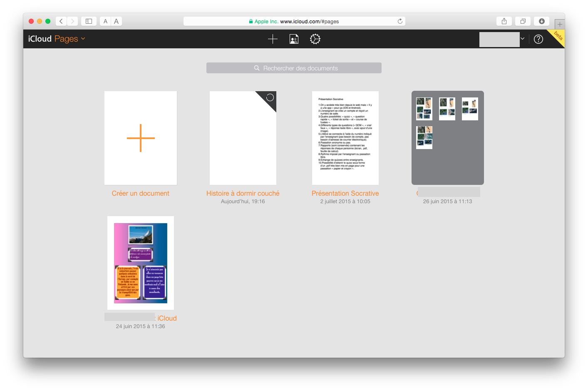Open the help question mark icon
This screenshot has height=391, width=588.
[538, 39]
